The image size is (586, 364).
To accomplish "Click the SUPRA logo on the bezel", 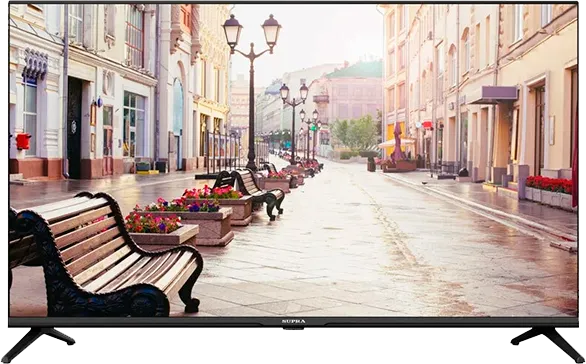I will (x=293, y=321).
